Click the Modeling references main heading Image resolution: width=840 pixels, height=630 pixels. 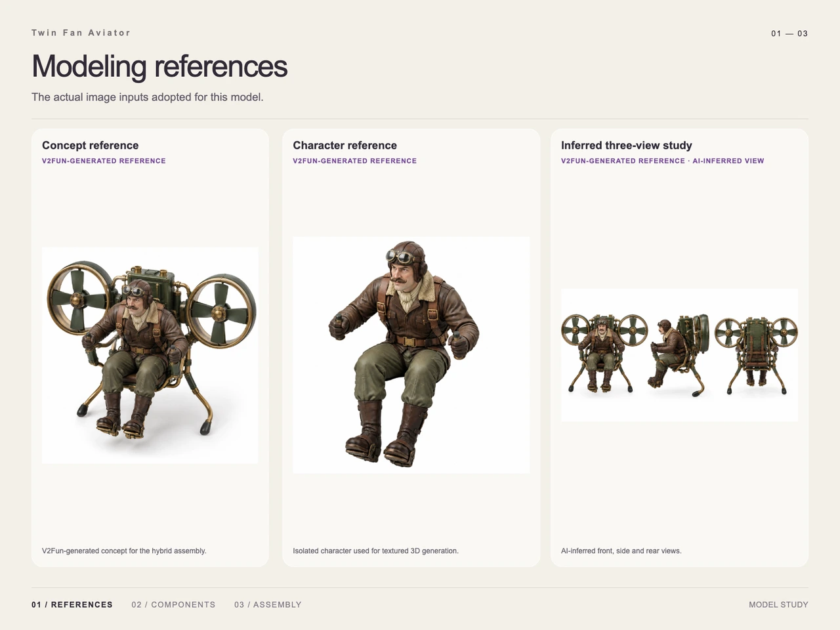[159, 66]
